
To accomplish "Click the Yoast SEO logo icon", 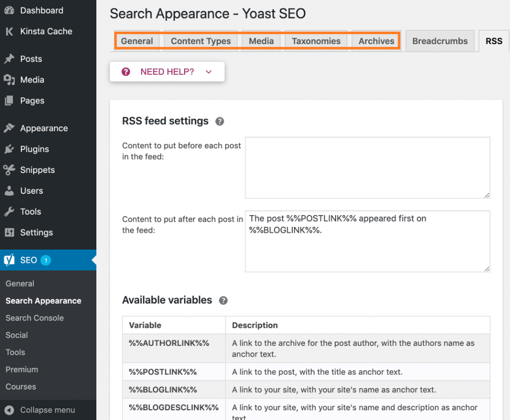I will 9,260.
